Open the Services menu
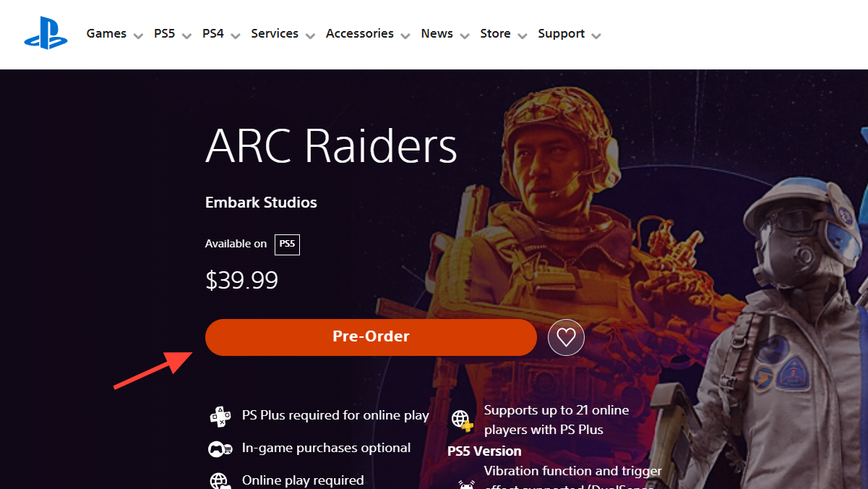 [275, 33]
